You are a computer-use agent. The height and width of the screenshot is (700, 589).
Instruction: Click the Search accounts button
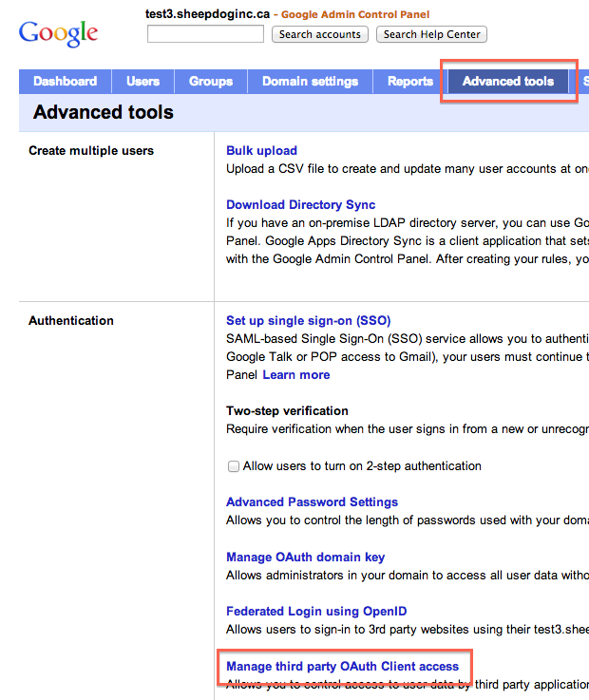pos(320,34)
